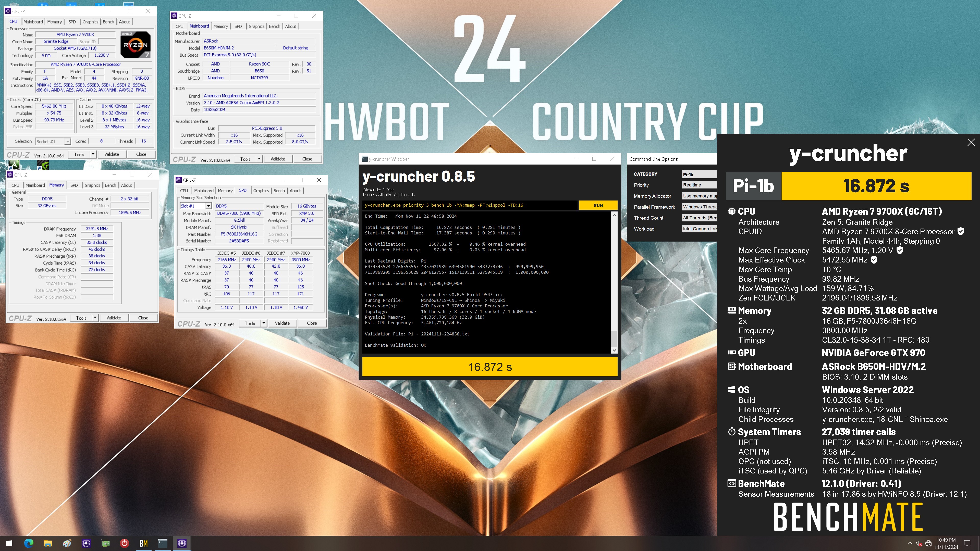Expand Tools arrow in Mainboard tab window
This screenshot has width=980, height=551.
click(x=259, y=159)
